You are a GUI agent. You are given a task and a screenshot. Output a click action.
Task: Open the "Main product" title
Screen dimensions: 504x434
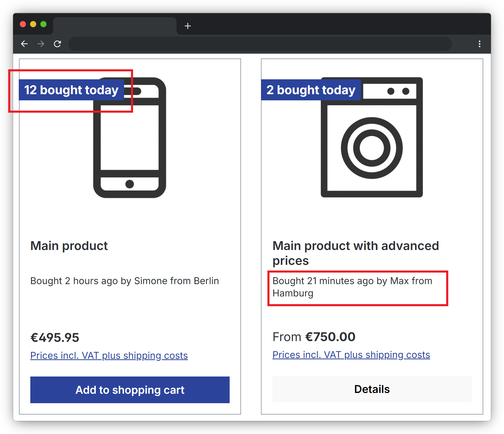pos(69,246)
